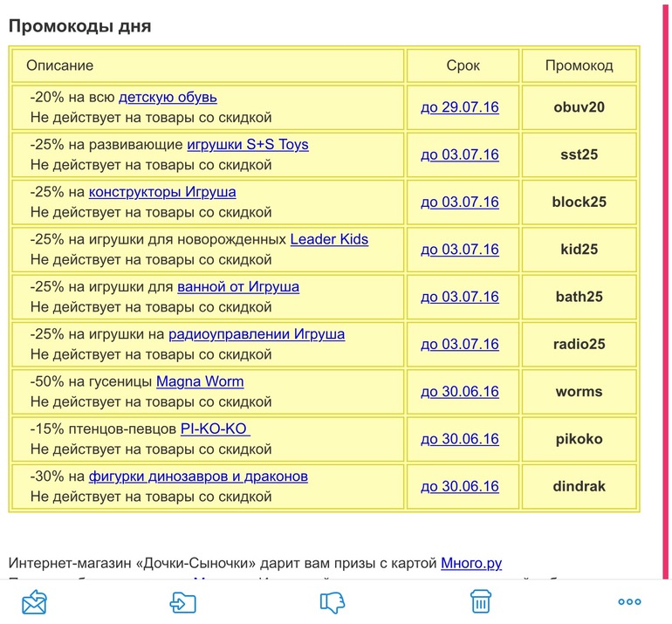672x624 pixels.
Task: Click the Много.ру link
Action: click(x=471, y=563)
